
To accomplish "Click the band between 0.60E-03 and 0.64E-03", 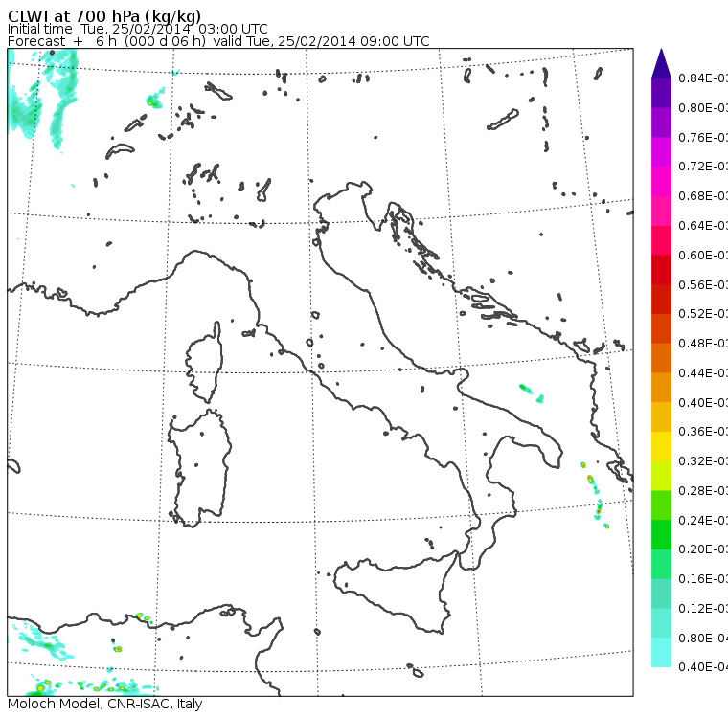I will point(661,240).
